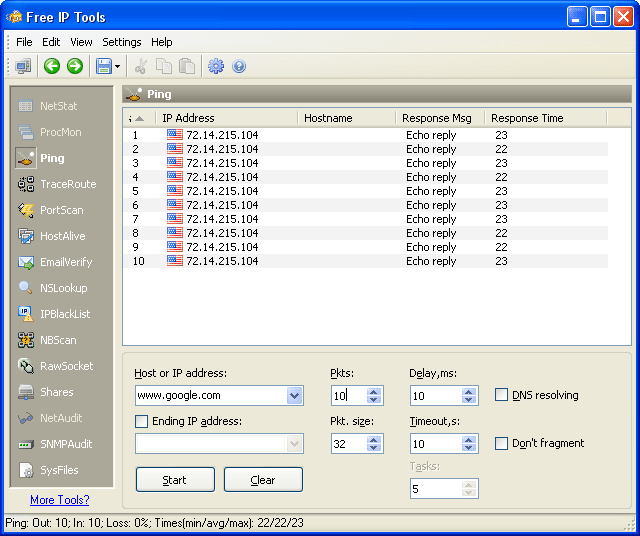Follow the More Tools? link
The width and height of the screenshot is (640, 536).
[59, 500]
